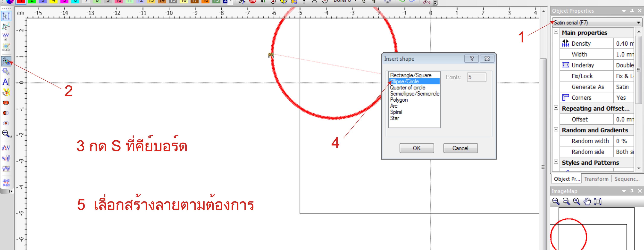Image resolution: width=644 pixels, height=250 pixels.
Task: Click the fit-to-window icon in ImageMap
Action: (x=598, y=201)
